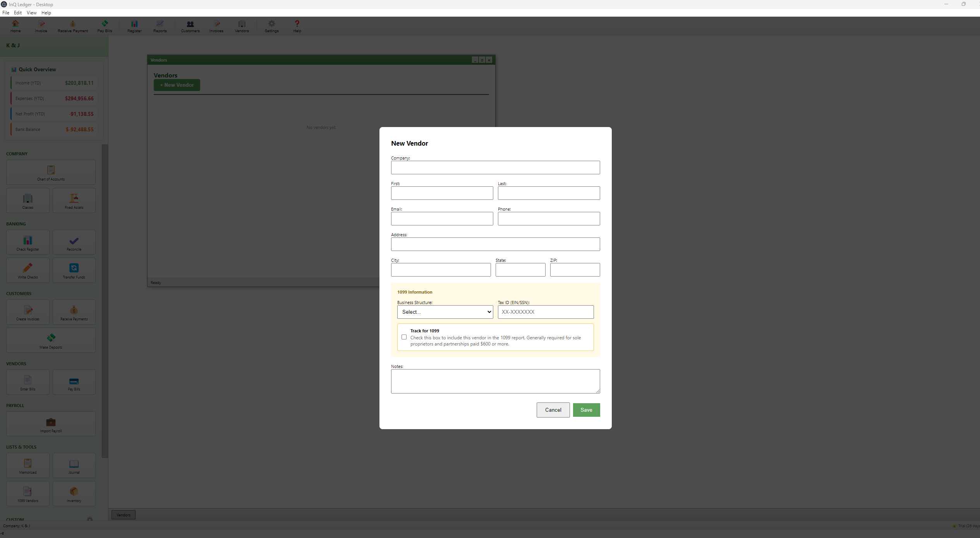
Task: Focus the Tax ID (EIN/SSN) field
Action: coord(546,312)
